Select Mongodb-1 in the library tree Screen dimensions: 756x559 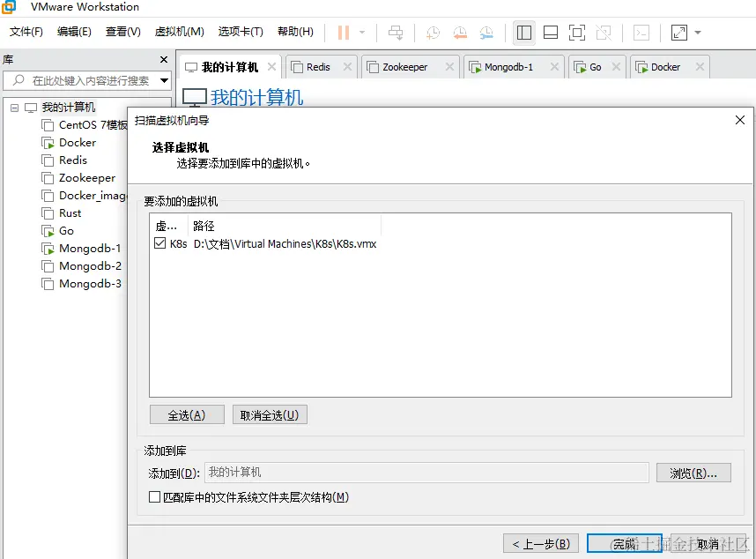coord(81,249)
